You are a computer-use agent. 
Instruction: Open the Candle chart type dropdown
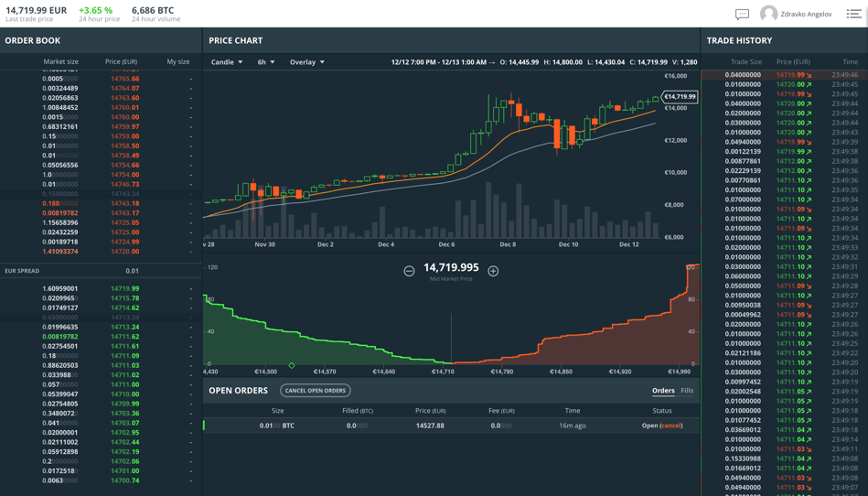[227, 62]
